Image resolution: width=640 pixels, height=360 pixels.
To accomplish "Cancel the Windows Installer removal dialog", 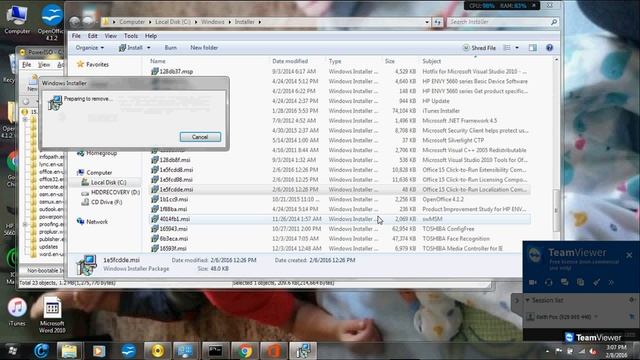I will click(200, 137).
